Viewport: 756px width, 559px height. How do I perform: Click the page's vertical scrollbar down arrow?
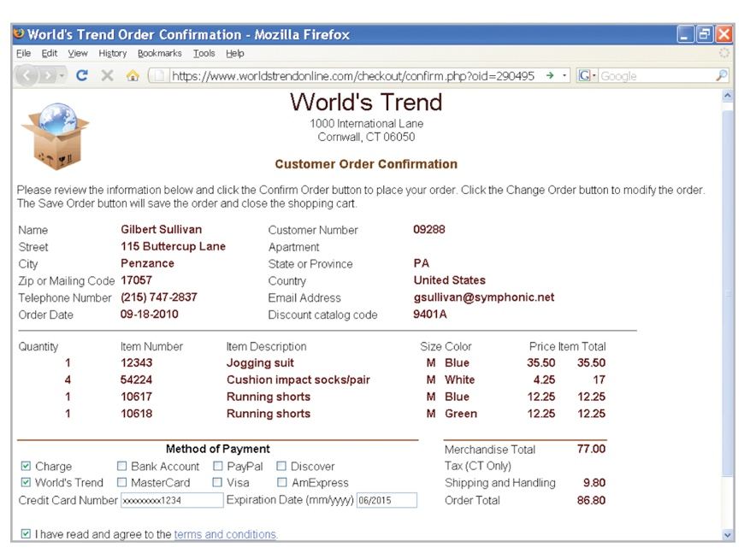coord(728,535)
